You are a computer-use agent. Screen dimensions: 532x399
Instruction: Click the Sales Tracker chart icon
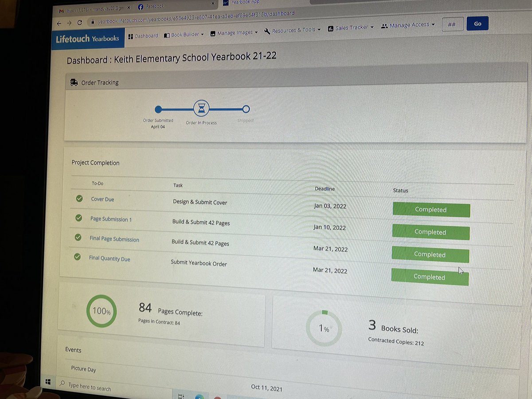pos(331,28)
